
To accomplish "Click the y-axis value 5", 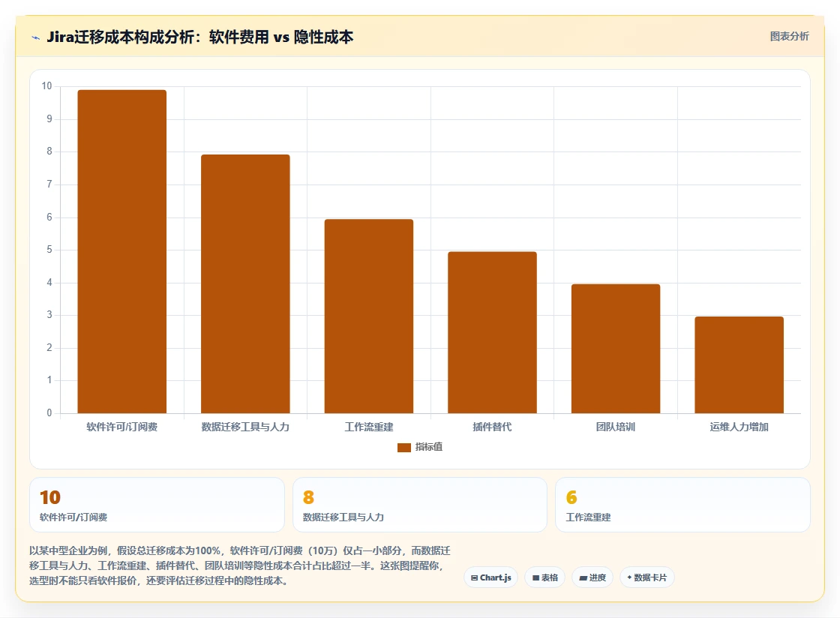I will (x=49, y=250).
